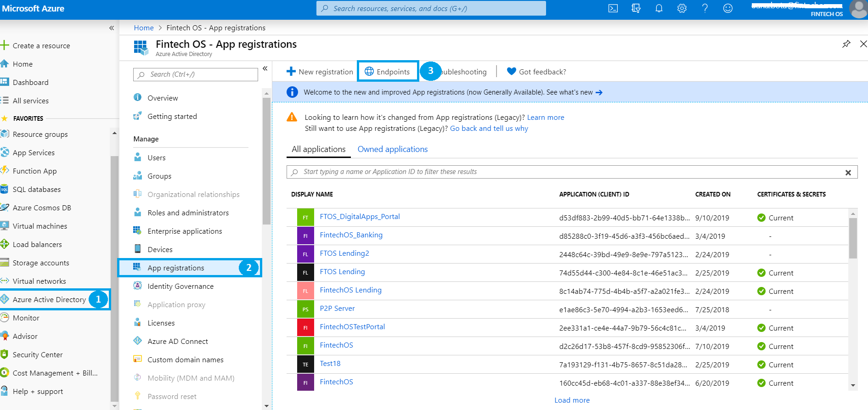Open the FintechOS_Banking application
The image size is (868, 410).
(351, 235)
